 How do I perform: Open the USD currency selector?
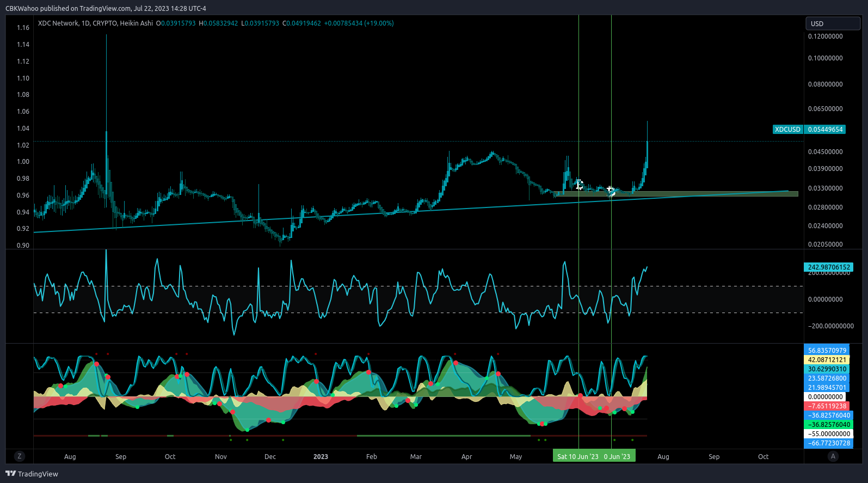833,23
